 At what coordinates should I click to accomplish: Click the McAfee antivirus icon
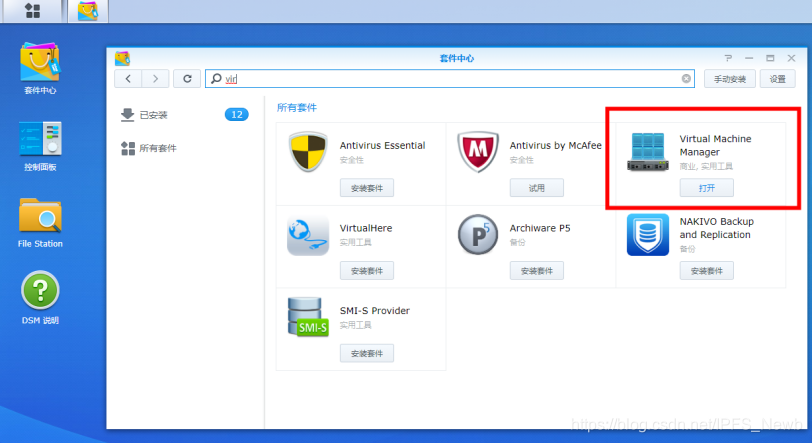tap(477, 151)
